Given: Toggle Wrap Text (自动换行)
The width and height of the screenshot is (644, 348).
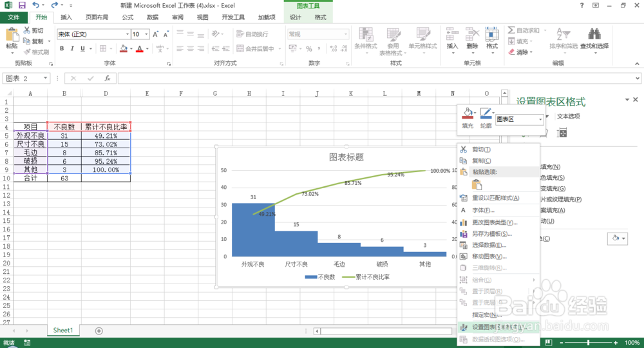Looking at the screenshot, I should [x=252, y=34].
